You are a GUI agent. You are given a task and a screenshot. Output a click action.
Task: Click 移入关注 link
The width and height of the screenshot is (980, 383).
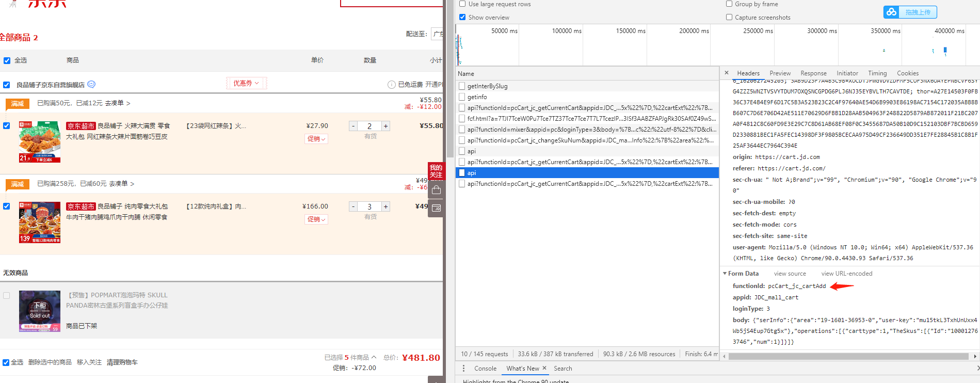point(89,362)
